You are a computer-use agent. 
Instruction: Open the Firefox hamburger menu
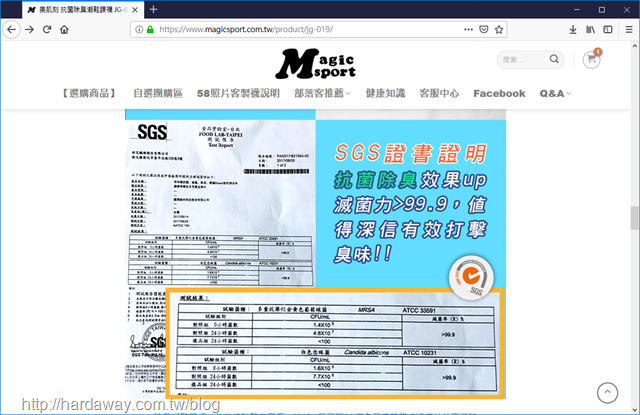coord(629,29)
